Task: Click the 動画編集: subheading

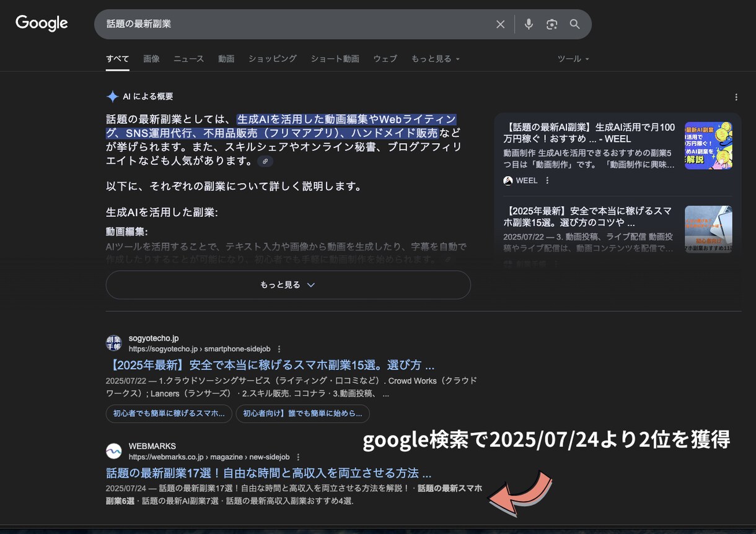Action: 127,232
